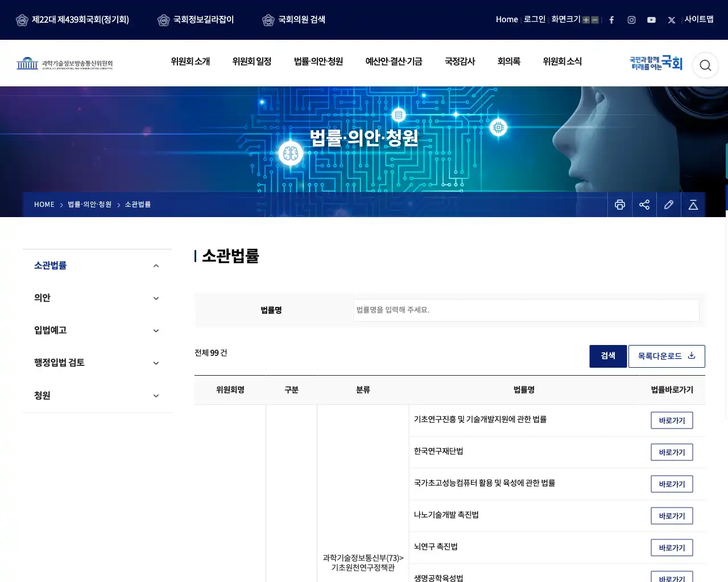The height and width of the screenshot is (582, 728).
Task: Expand the 입법예고 sidebar section
Action: [x=156, y=331]
